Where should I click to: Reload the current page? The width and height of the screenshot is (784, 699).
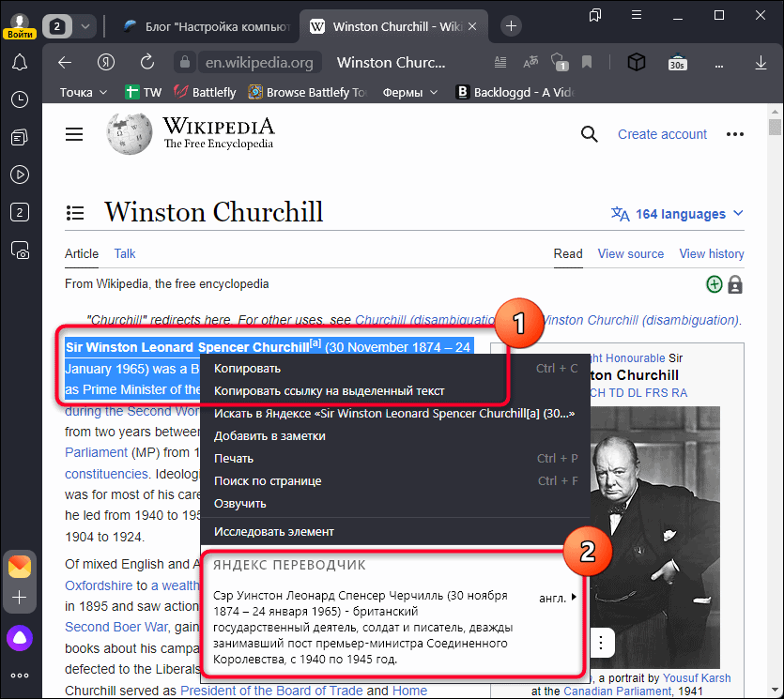click(147, 63)
